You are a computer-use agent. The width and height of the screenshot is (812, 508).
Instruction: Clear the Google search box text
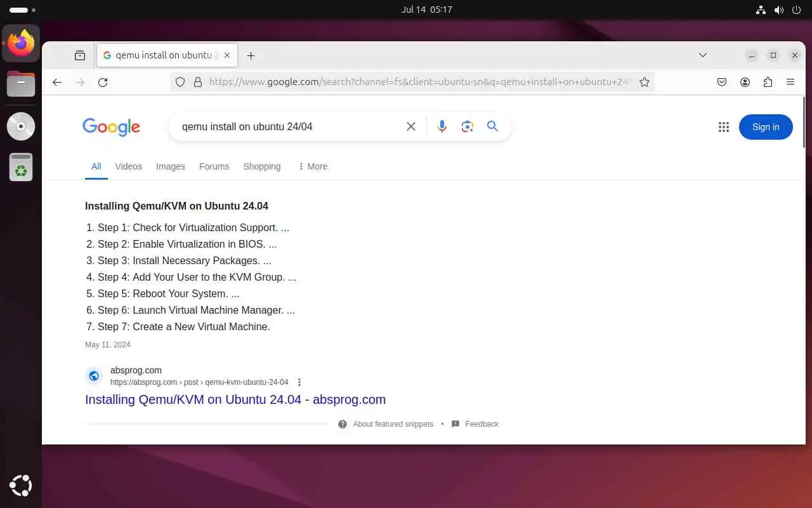click(x=411, y=126)
